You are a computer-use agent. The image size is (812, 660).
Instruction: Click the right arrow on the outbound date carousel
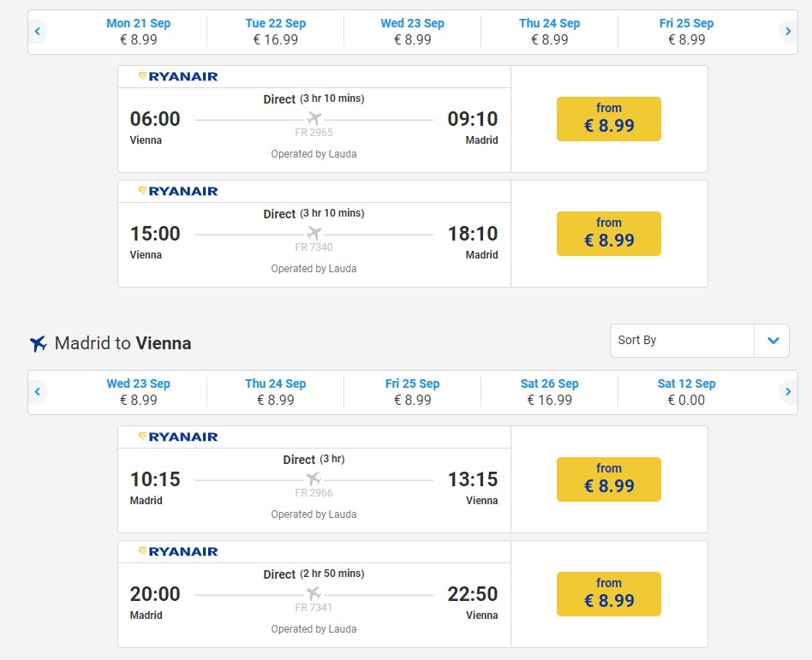tap(788, 32)
